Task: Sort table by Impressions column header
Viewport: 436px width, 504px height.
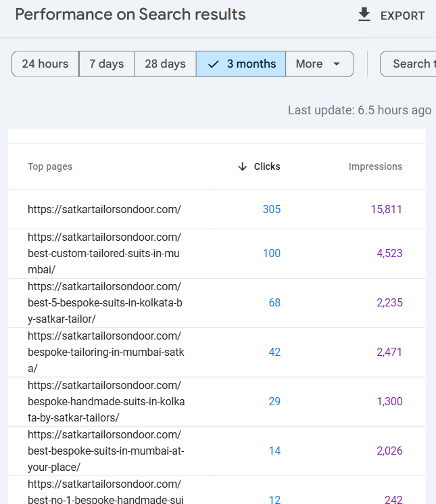Action: [375, 166]
